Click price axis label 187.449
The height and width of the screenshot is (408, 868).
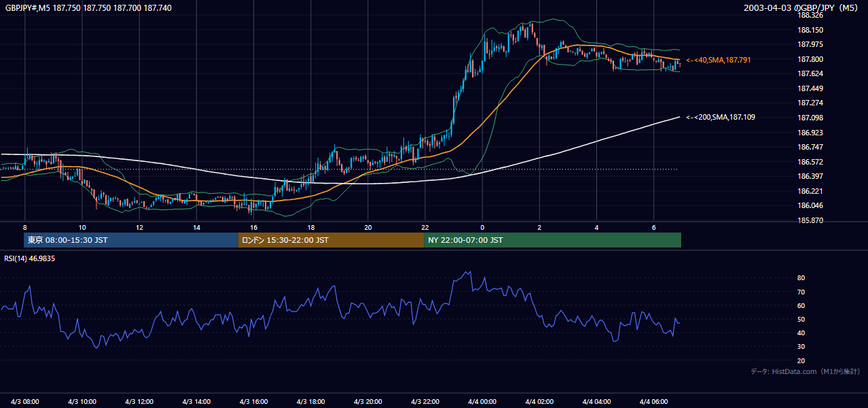tap(810, 88)
